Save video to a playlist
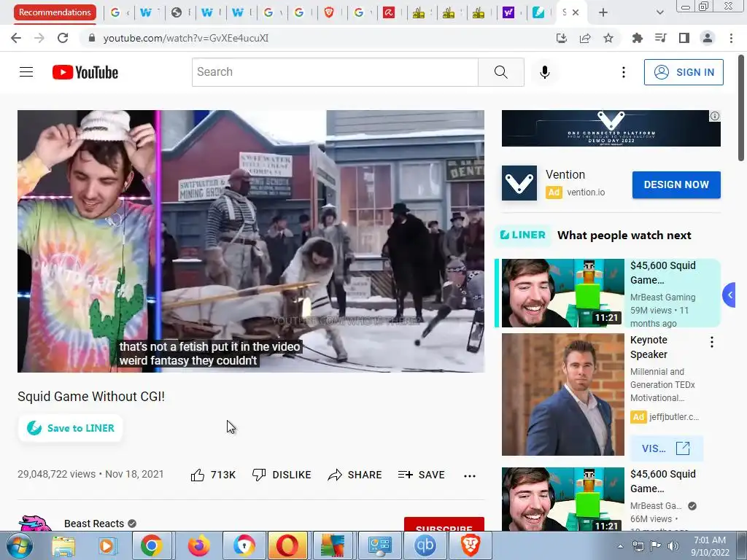This screenshot has height=560, width=747. (421, 475)
